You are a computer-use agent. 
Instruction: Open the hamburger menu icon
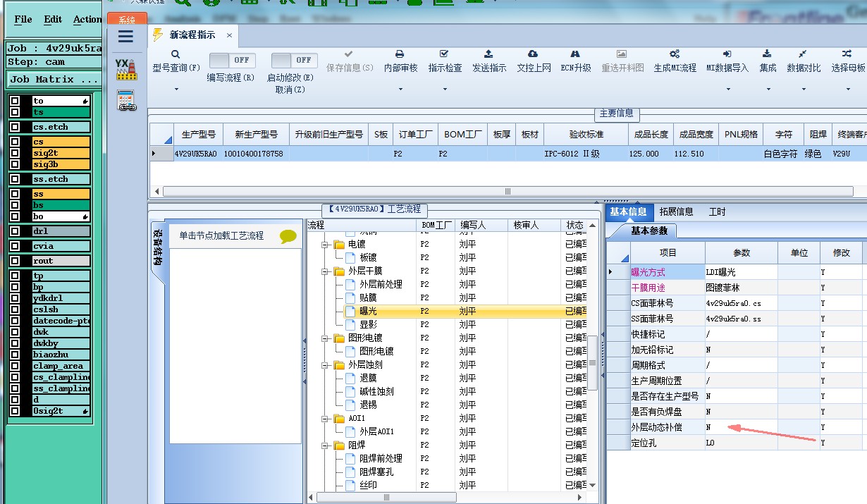pos(126,37)
